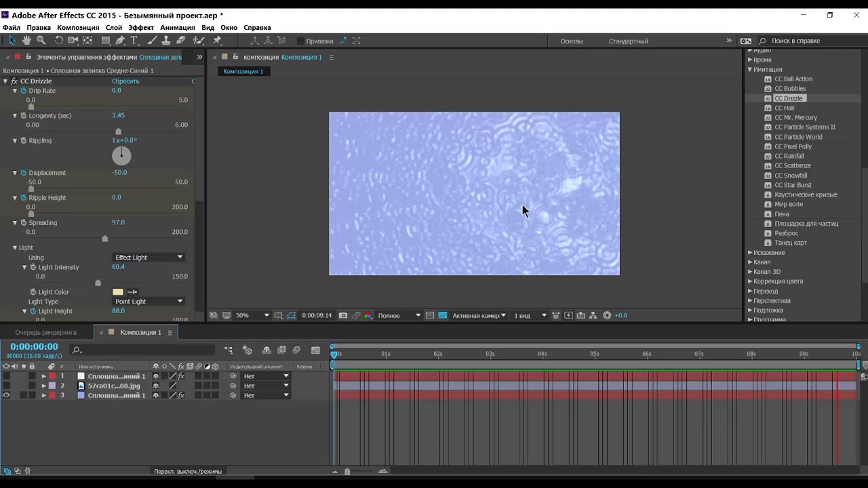Open the Анимация menu

(x=178, y=28)
